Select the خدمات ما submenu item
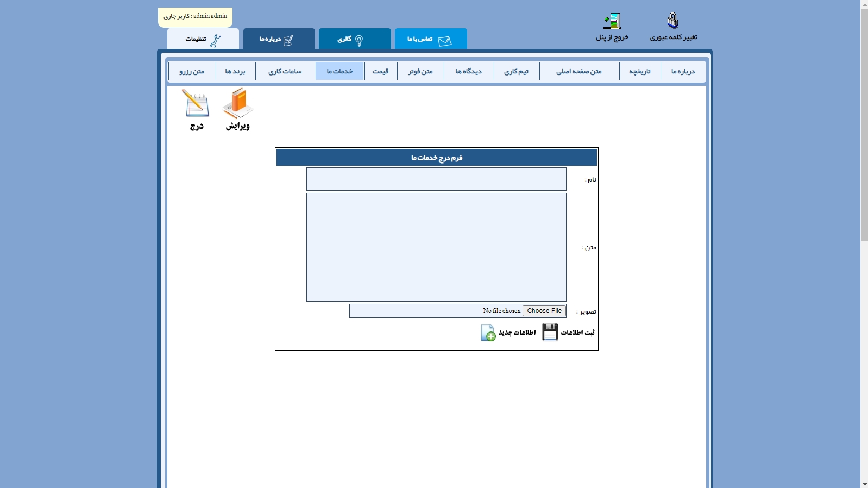Screen dimensions: 868x488 (x=340, y=71)
